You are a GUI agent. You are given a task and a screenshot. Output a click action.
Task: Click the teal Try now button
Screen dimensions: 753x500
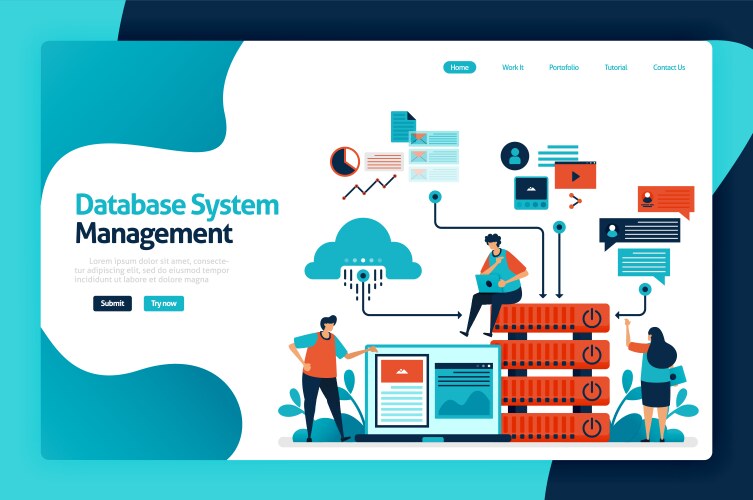pyautogui.click(x=163, y=303)
